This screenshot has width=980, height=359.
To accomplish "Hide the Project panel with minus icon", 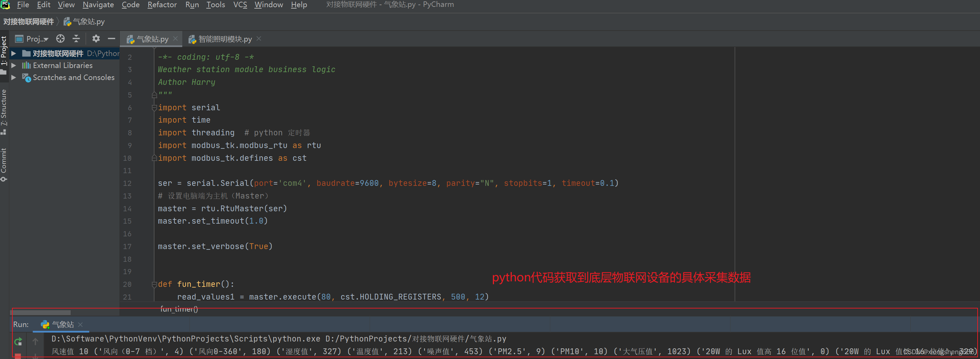I will click(111, 39).
